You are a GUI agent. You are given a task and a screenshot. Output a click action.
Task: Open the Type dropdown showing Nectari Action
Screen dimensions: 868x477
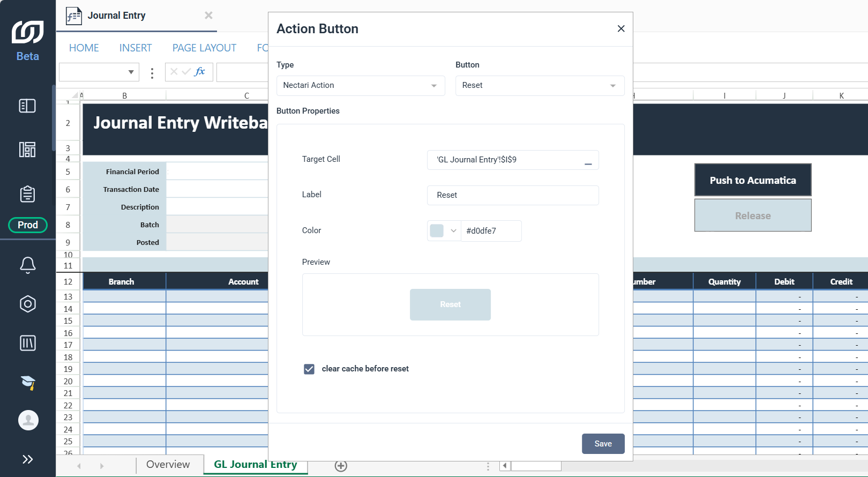tap(361, 86)
